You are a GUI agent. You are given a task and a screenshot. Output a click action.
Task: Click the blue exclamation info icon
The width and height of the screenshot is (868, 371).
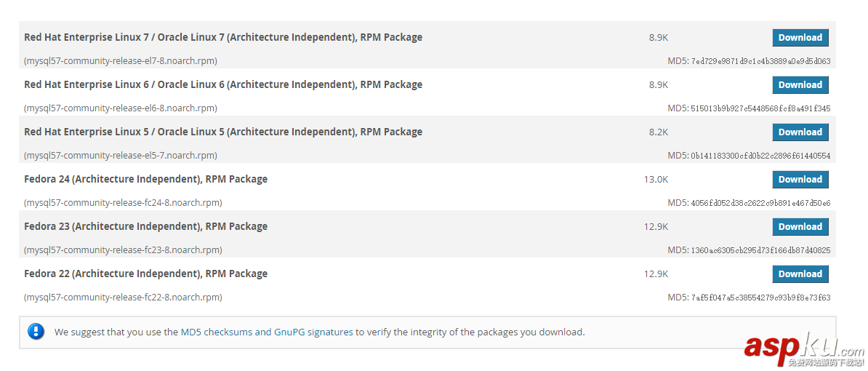[36, 332]
